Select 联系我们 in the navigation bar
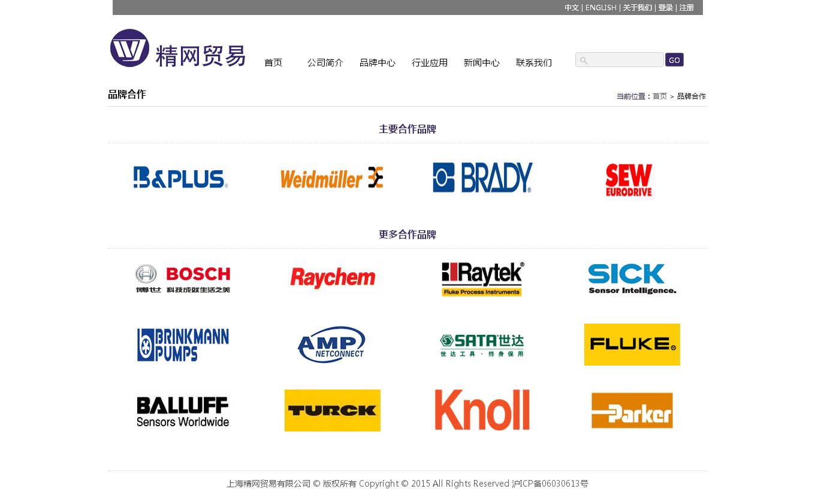Screen dimensions: 815x504 point(534,62)
